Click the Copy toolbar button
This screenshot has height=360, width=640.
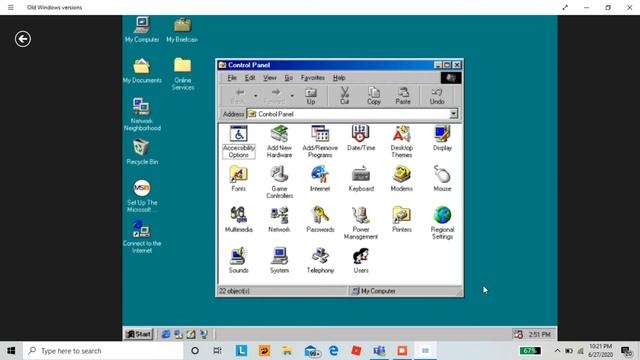374,96
